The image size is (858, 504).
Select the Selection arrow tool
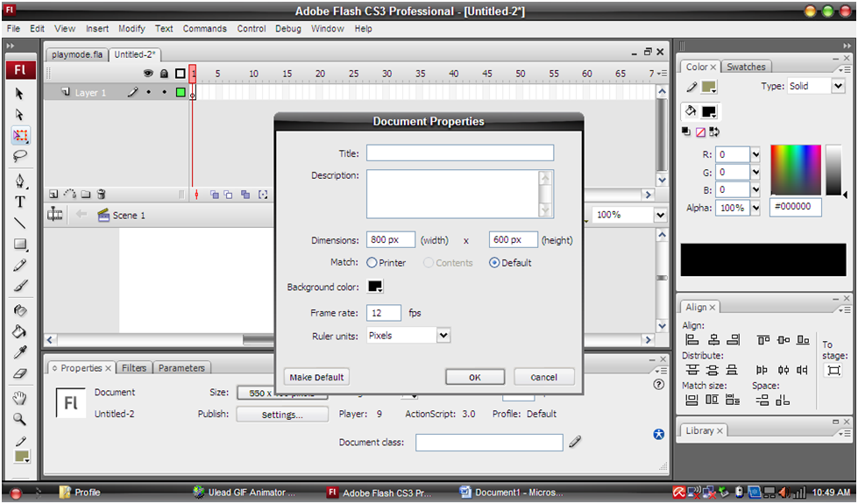(19, 94)
